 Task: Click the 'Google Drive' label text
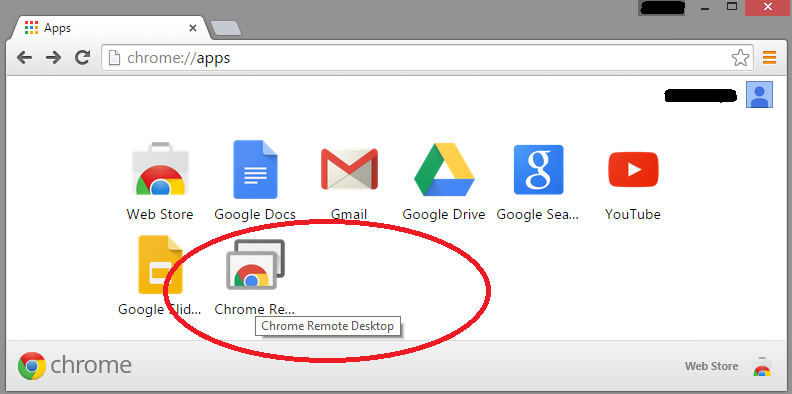[x=444, y=214]
